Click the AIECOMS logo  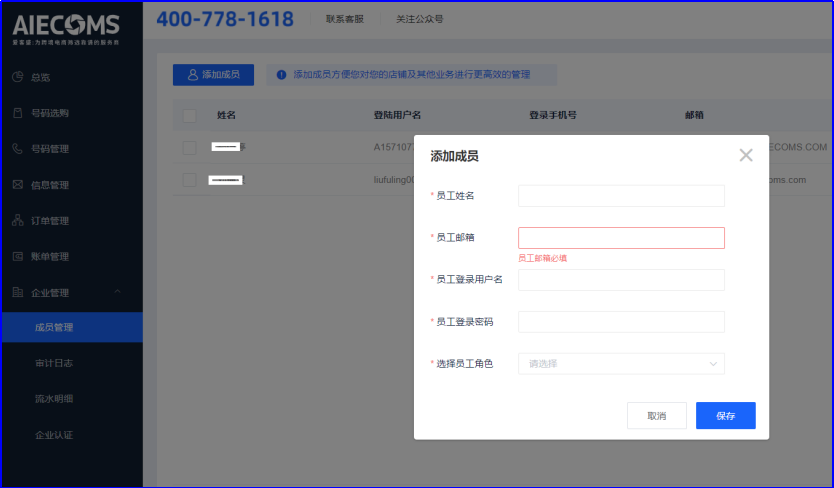click(66, 29)
